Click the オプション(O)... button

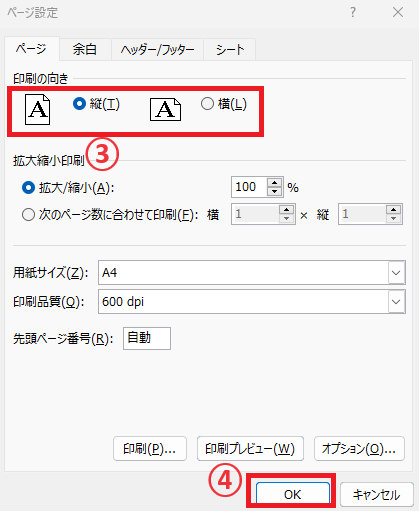coord(359,449)
